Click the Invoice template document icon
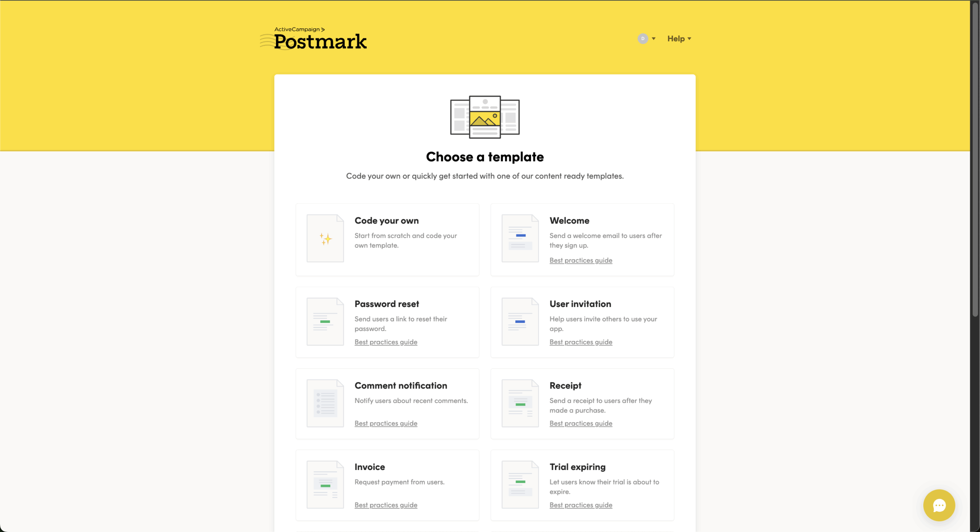Viewport: 980px width, 532px height. 325,485
